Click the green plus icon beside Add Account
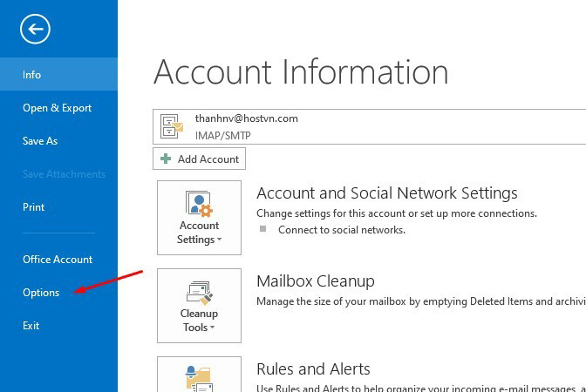 (166, 159)
